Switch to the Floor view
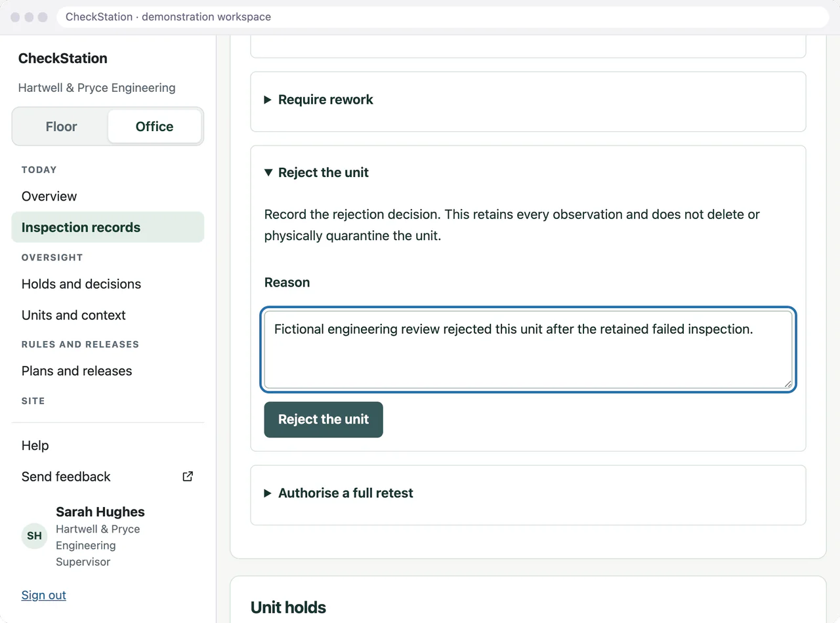 [61, 127]
